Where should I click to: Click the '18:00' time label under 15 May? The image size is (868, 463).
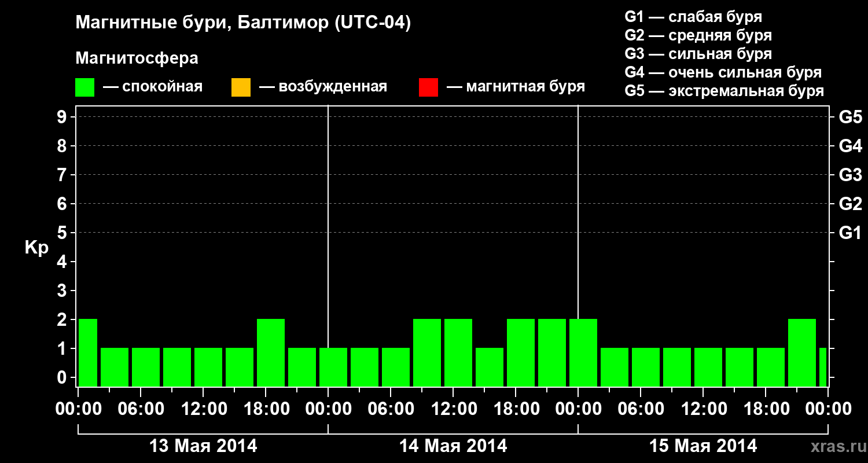(x=766, y=409)
